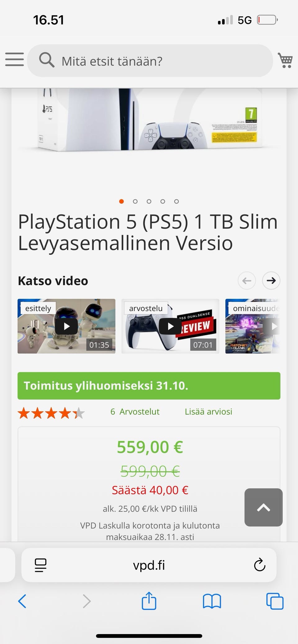Play the esittely video
The image size is (298, 644).
point(66,326)
